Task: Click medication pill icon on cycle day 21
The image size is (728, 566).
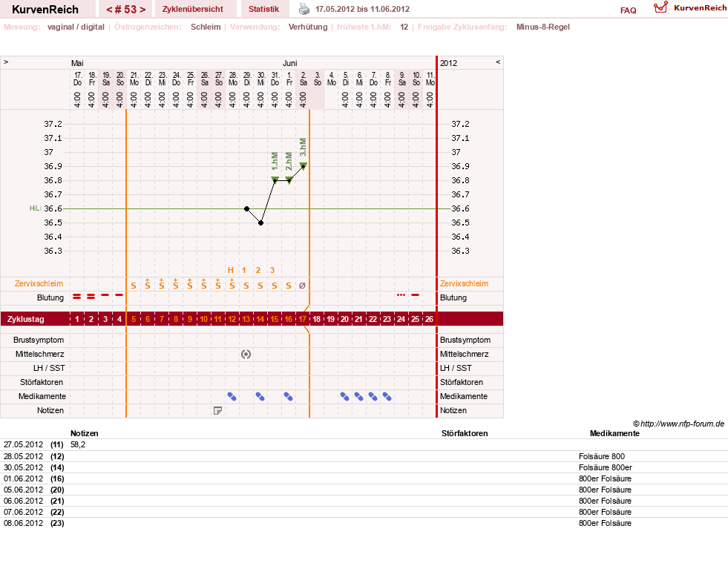Action: pos(359,397)
